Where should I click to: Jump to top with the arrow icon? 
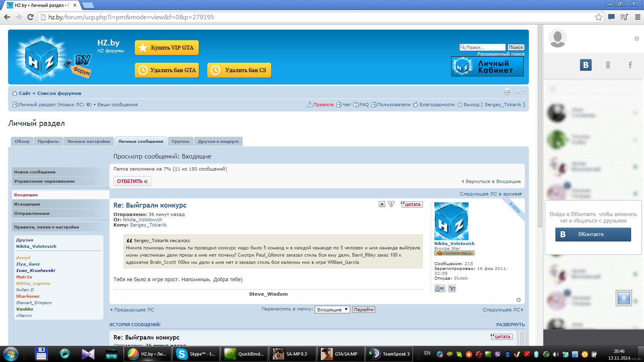518,300
